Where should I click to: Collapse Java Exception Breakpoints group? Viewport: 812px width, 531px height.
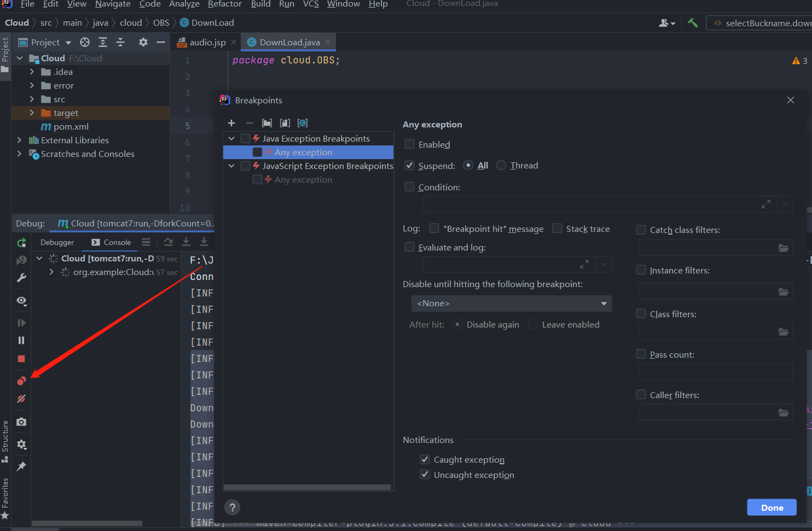231,138
